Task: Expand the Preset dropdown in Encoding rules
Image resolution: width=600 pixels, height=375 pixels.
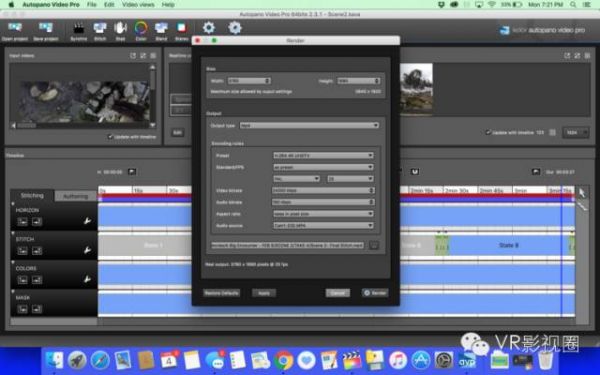Action: point(323,155)
